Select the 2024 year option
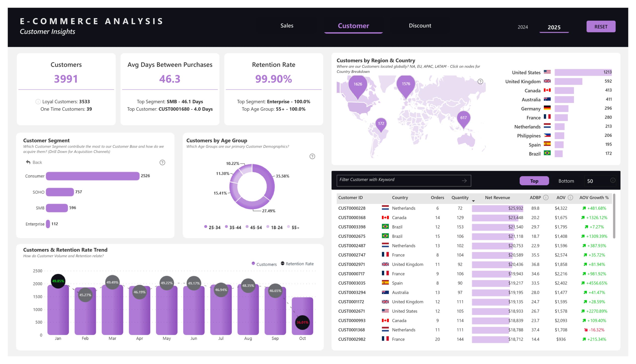 [x=522, y=27]
